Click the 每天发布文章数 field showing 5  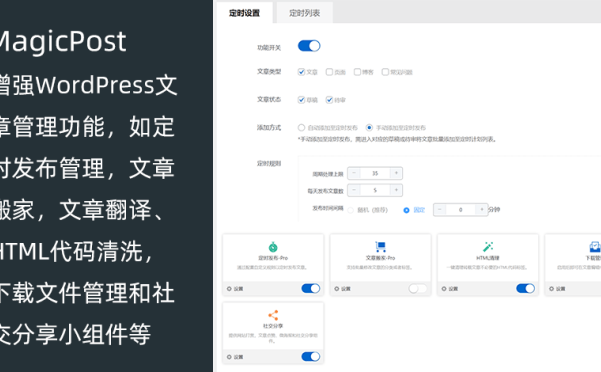(x=375, y=190)
